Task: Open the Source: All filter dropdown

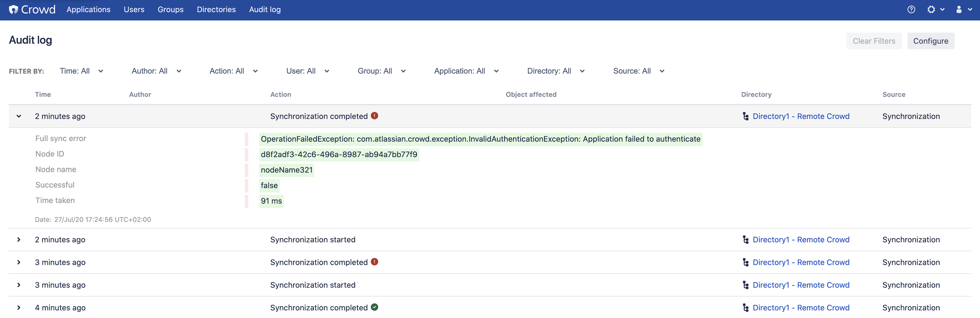Action: 639,71
